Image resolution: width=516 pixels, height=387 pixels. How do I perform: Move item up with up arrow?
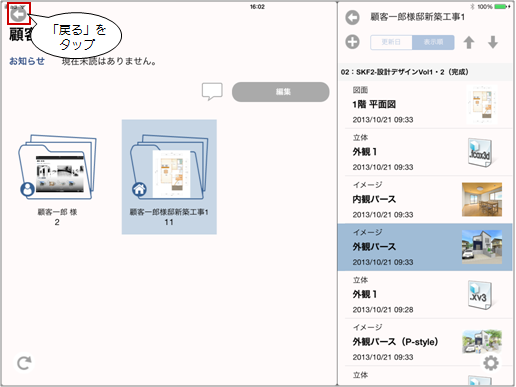tap(469, 42)
